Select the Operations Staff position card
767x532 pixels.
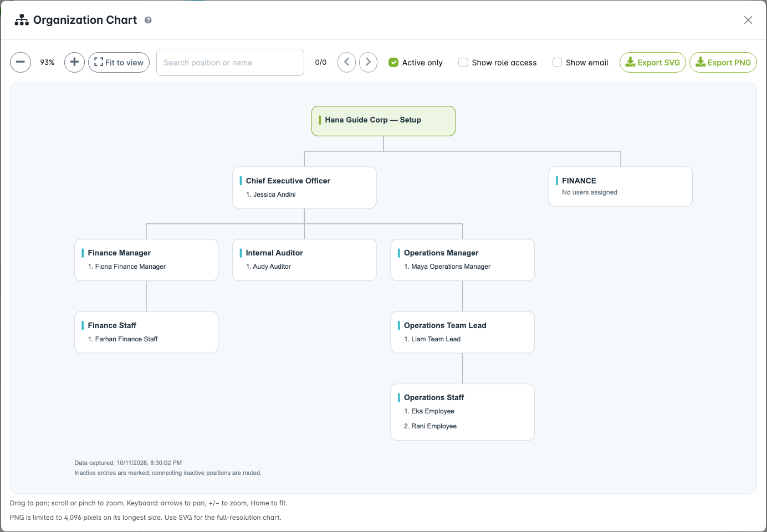click(x=463, y=412)
